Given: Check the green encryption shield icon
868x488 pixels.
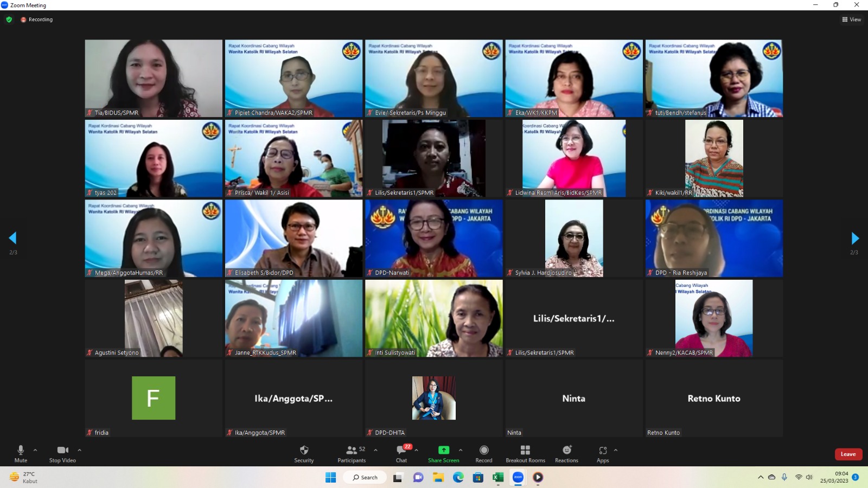Looking at the screenshot, I should 9,20.
